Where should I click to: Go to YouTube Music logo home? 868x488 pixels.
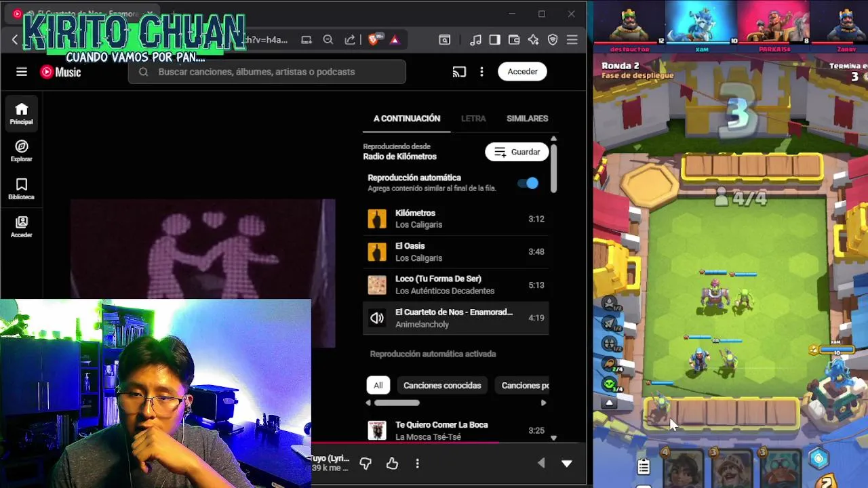coord(60,72)
